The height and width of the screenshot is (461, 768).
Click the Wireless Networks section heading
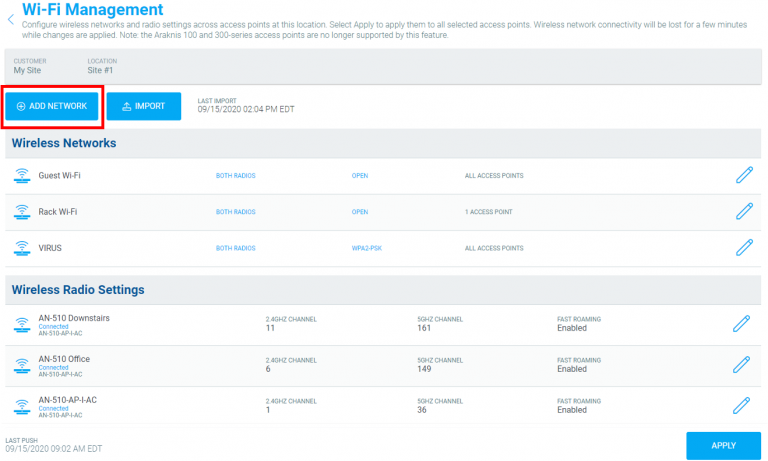point(64,143)
